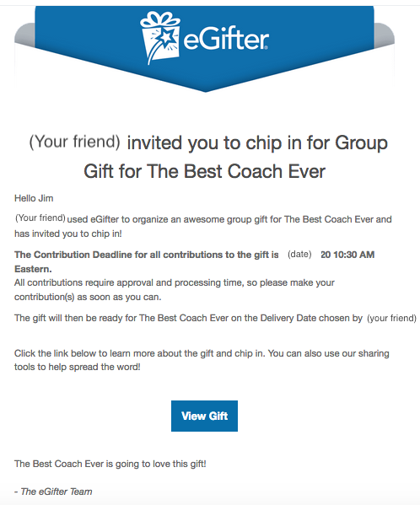Select the "(Your friend)" placeholder in the headline
420x505 pixels.
click(x=75, y=142)
